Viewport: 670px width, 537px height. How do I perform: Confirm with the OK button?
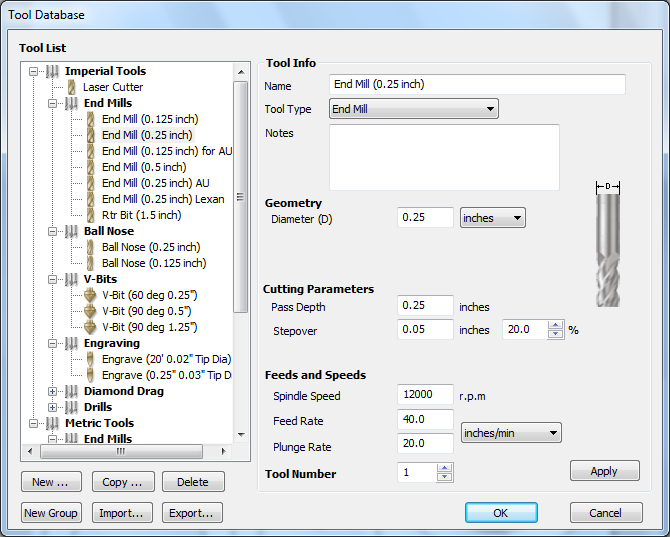(501, 513)
